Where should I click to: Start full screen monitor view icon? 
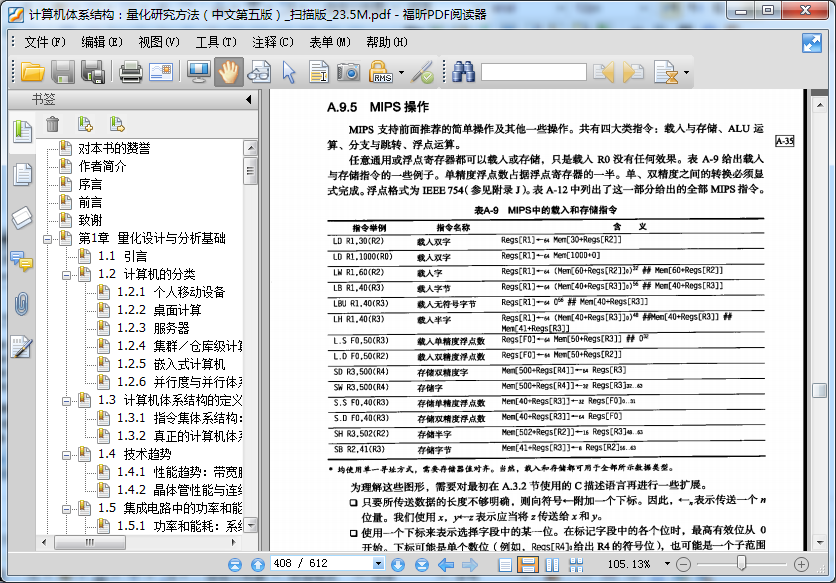coord(198,71)
